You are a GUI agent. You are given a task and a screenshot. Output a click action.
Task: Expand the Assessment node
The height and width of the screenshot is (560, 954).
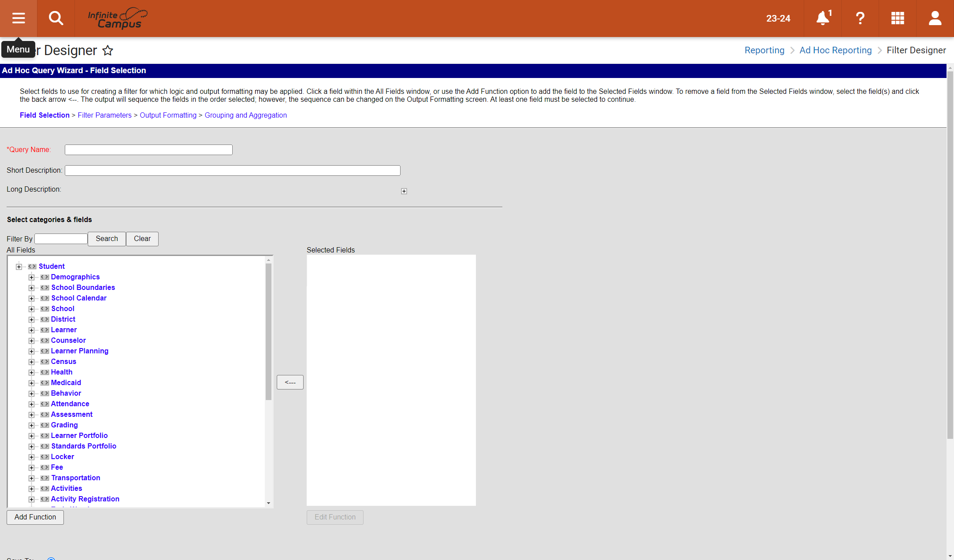31,415
